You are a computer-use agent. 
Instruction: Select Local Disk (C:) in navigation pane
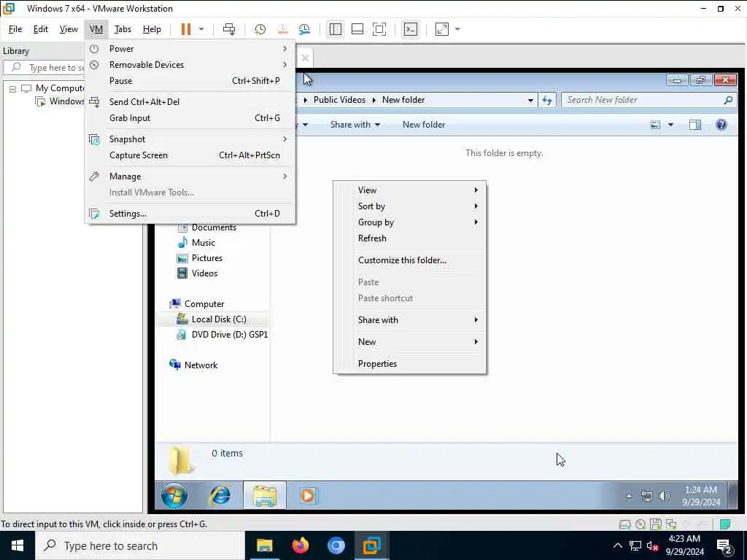pyautogui.click(x=219, y=319)
